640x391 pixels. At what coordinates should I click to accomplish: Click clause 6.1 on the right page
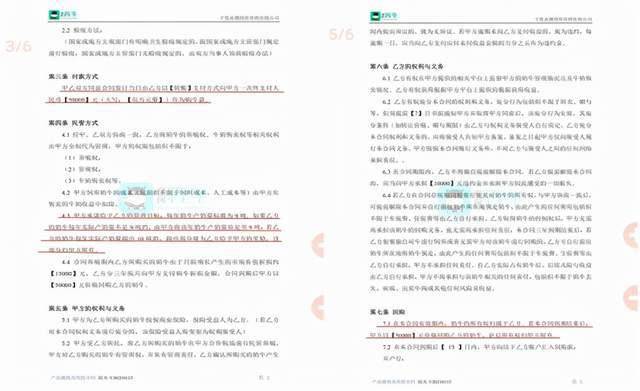[x=387, y=78]
